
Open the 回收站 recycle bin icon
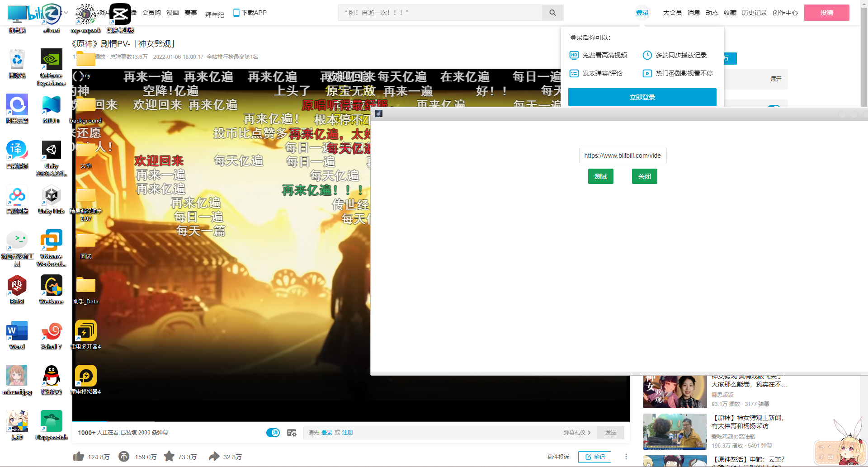(x=17, y=64)
